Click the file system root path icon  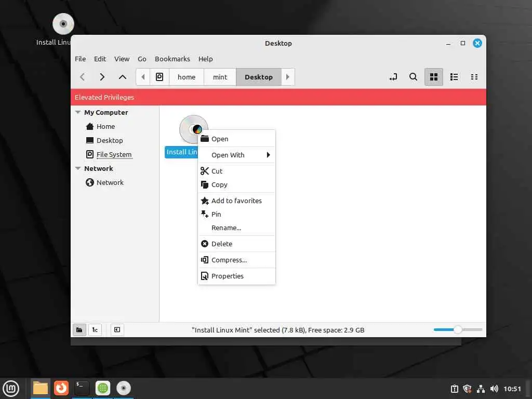tap(159, 77)
